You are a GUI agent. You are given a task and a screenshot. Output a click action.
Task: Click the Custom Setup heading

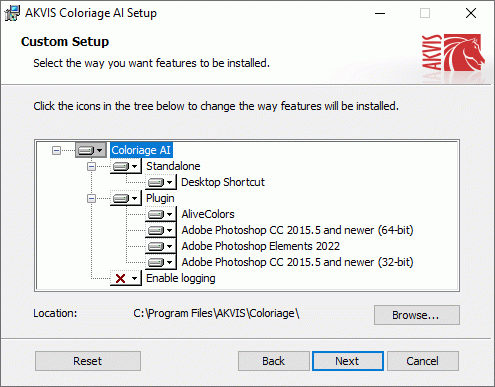[65, 42]
